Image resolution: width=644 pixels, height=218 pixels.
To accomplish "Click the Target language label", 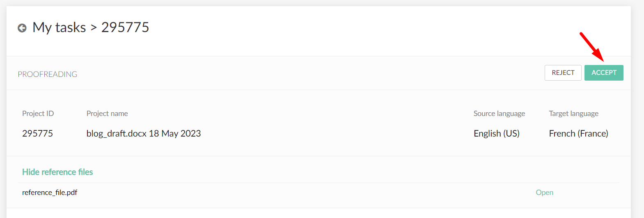I will click(573, 114).
